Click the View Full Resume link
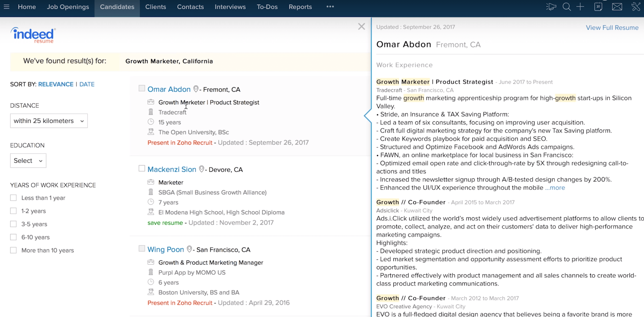Screen dimensions: 644x317 pos(612,27)
